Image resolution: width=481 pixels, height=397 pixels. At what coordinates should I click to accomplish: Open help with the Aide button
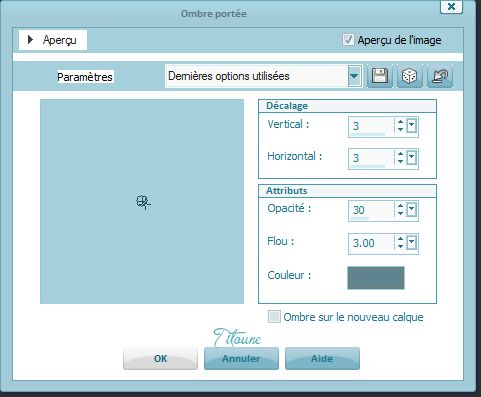pos(322,358)
